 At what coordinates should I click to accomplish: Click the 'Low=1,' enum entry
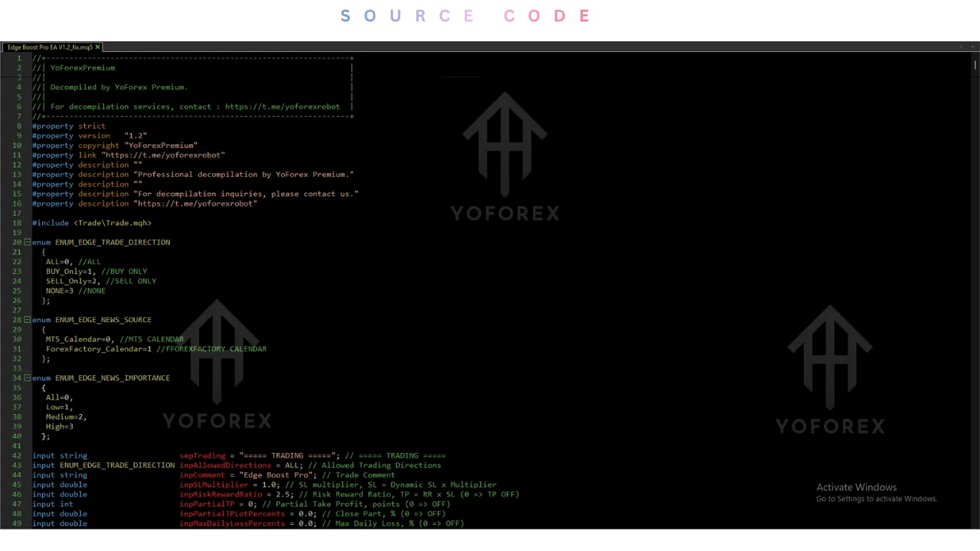click(60, 407)
